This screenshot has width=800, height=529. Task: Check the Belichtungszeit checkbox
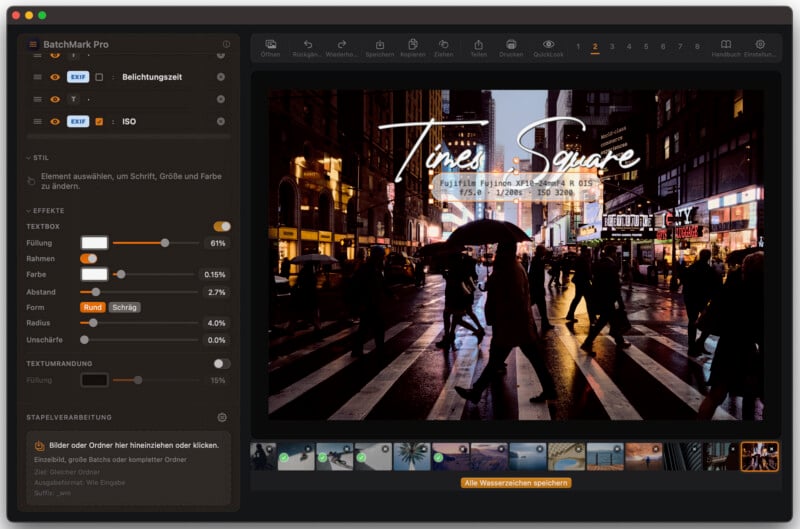click(99, 77)
